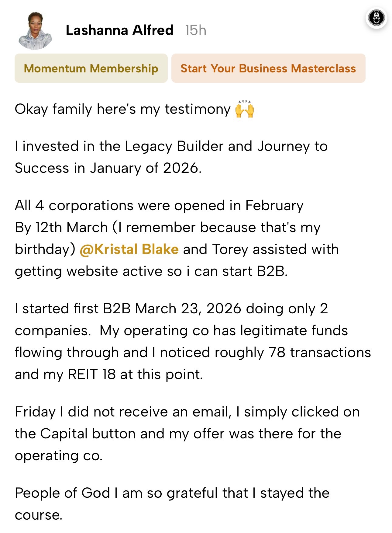Click the 15h post timestamp
Image resolution: width=392 pixels, height=533 pixels.
click(x=196, y=30)
